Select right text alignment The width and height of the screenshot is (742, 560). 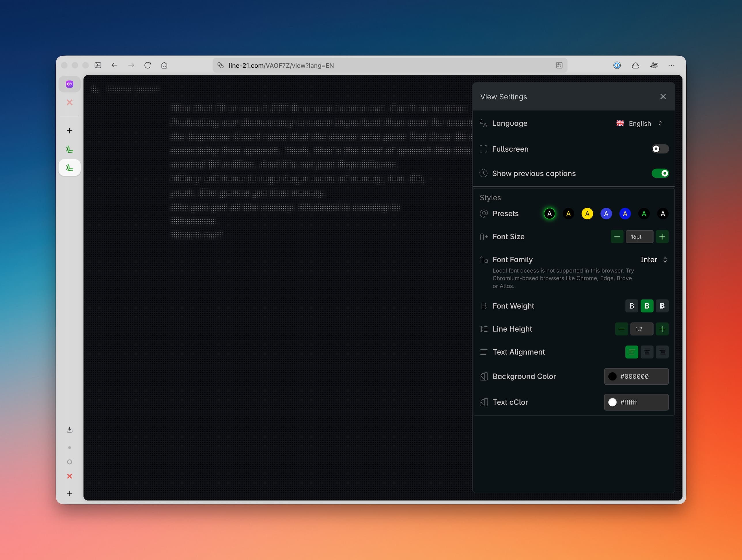[662, 352]
